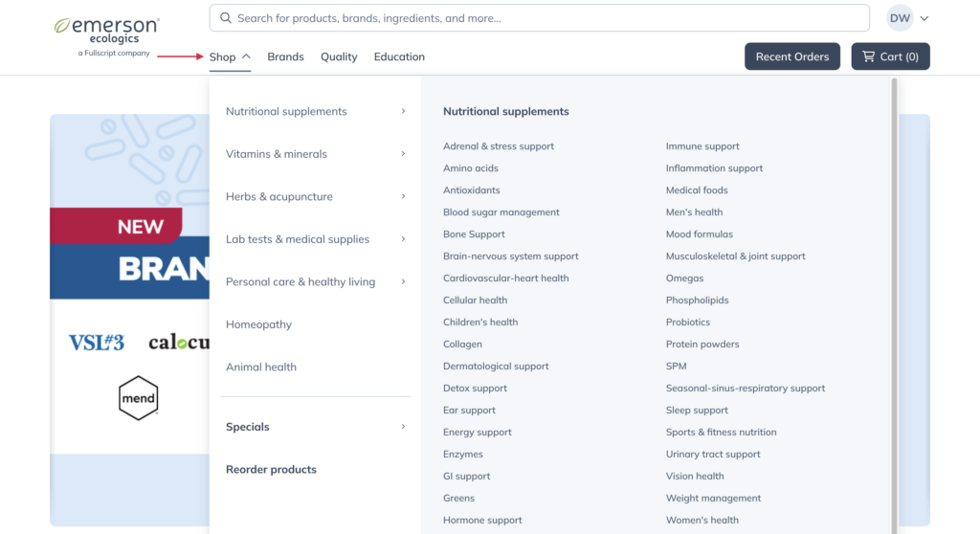Viewport: 980px width, 534px height.
Task: Expand Herbs & acupuncture submenu arrow
Action: tap(403, 196)
